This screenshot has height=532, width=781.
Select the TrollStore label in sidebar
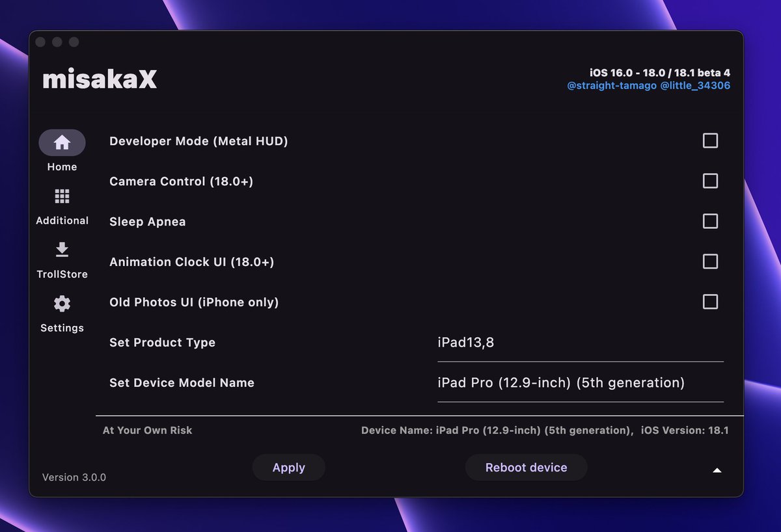(62, 274)
